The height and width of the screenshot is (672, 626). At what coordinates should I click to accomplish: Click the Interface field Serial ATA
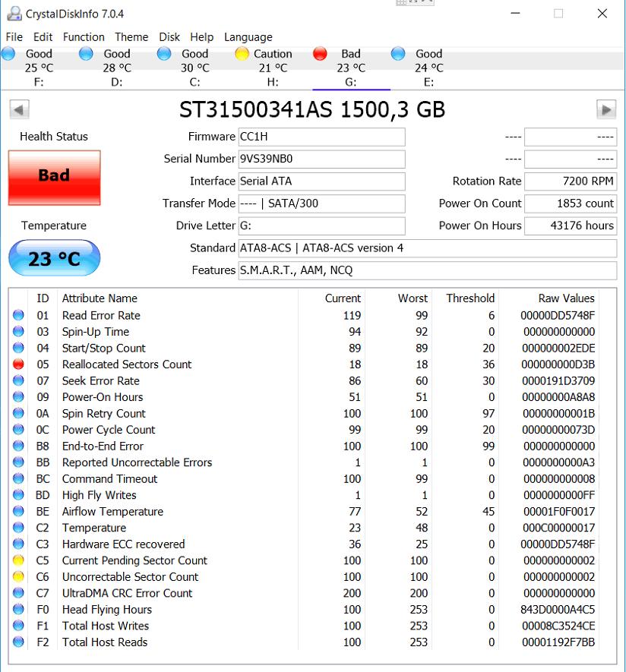tap(321, 181)
